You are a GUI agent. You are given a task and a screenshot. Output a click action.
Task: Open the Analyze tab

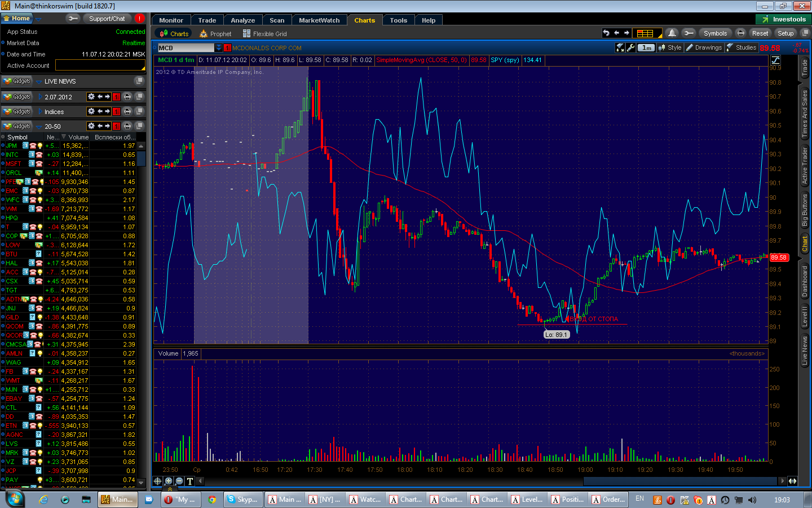click(x=243, y=20)
